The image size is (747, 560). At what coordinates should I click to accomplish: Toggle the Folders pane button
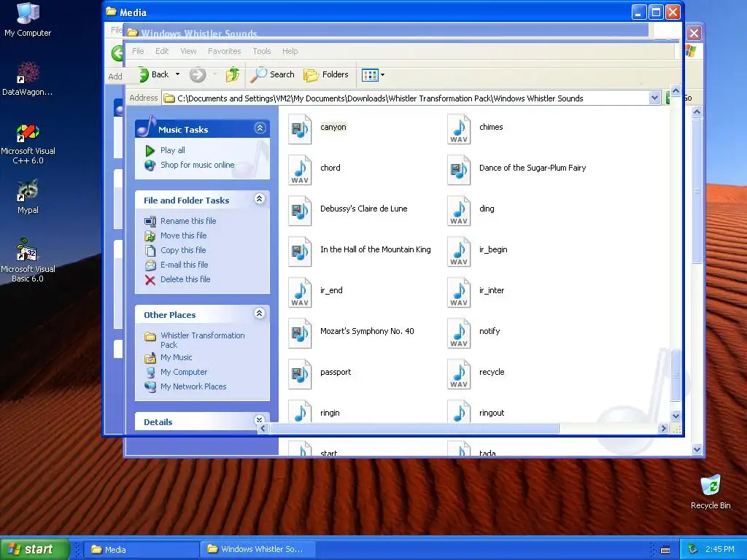(x=326, y=75)
